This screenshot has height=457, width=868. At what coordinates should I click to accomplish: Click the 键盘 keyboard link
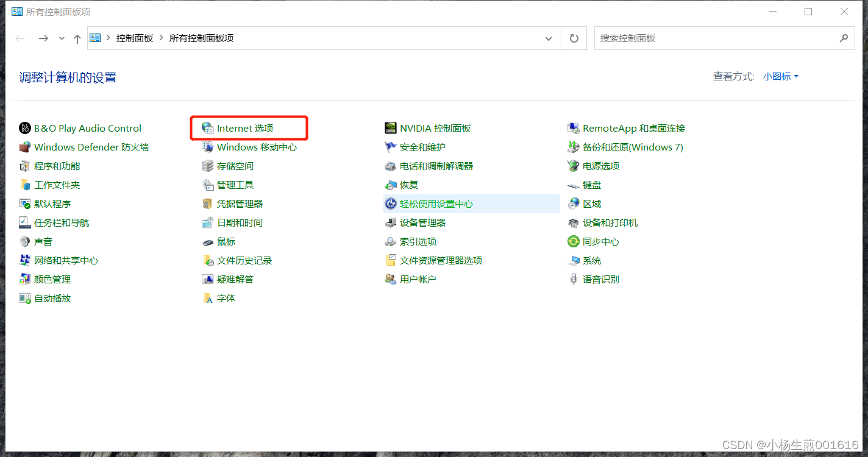point(592,185)
